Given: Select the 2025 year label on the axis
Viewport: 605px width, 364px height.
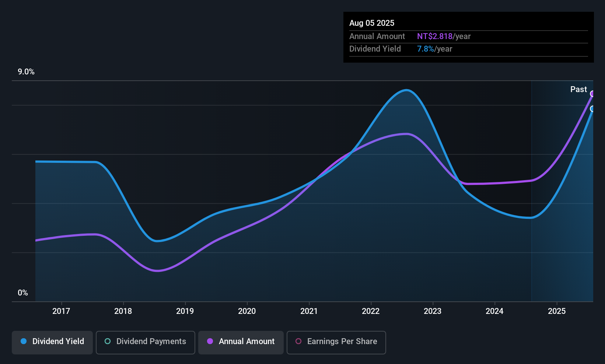Looking at the screenshot, I should (557, 311).
